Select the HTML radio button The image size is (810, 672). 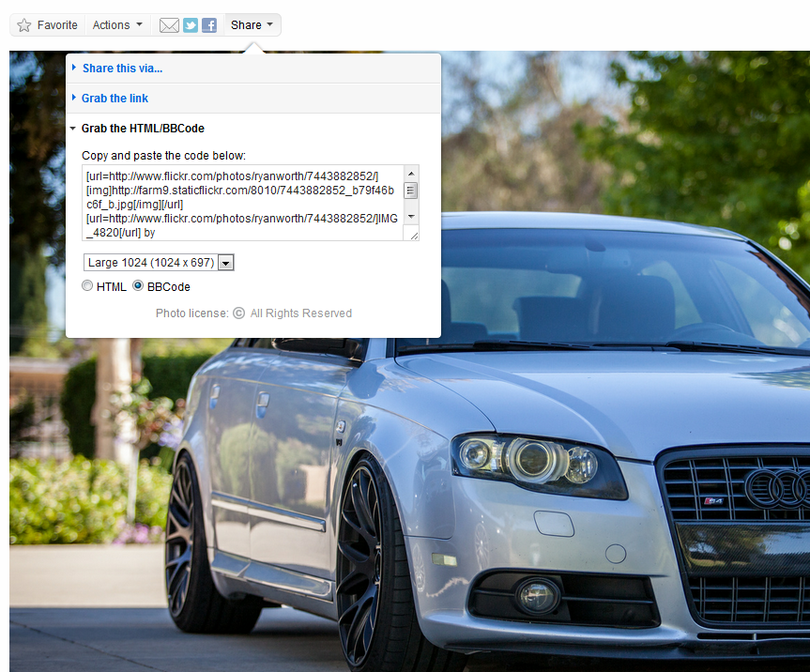click(x=88, y=286)
